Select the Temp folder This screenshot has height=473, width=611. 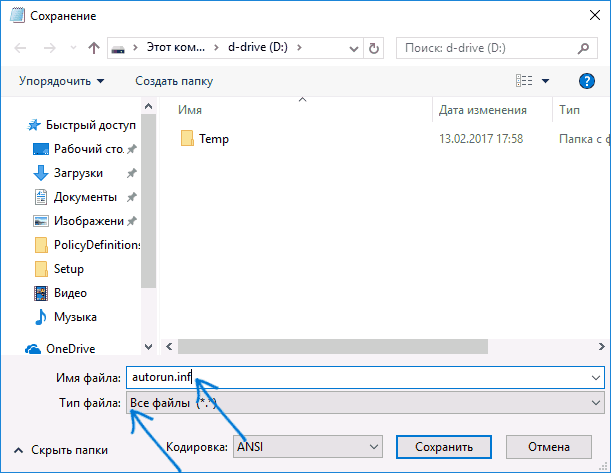pos(214,139)
